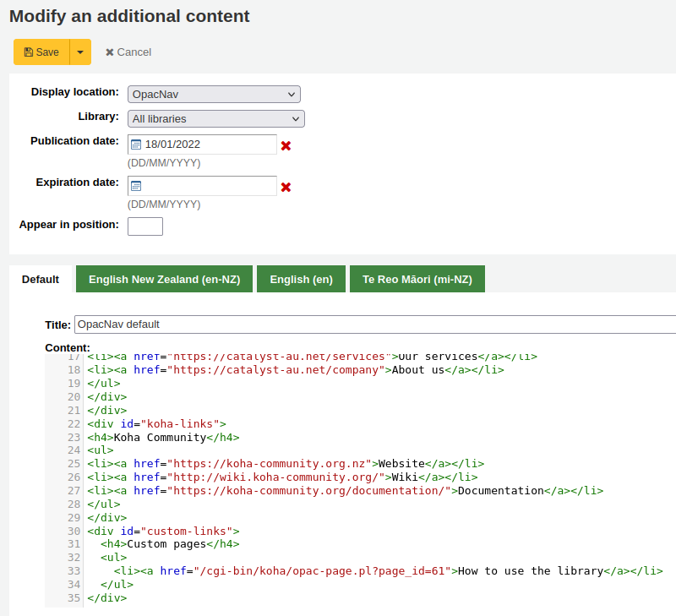Image resolution: width=676 pixels, height=616 pixels.
Task: Switch to English New Zealand (en-NZ) tab
Action: point(164,280)
